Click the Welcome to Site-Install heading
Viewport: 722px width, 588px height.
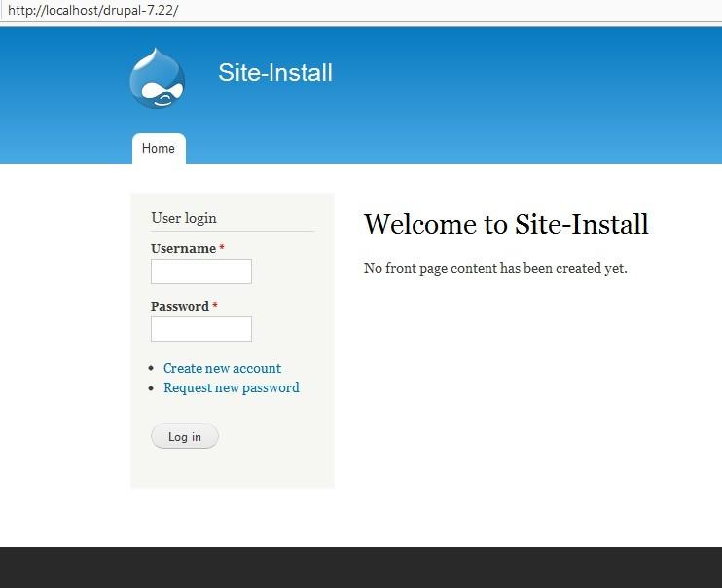tap(506, 225)
